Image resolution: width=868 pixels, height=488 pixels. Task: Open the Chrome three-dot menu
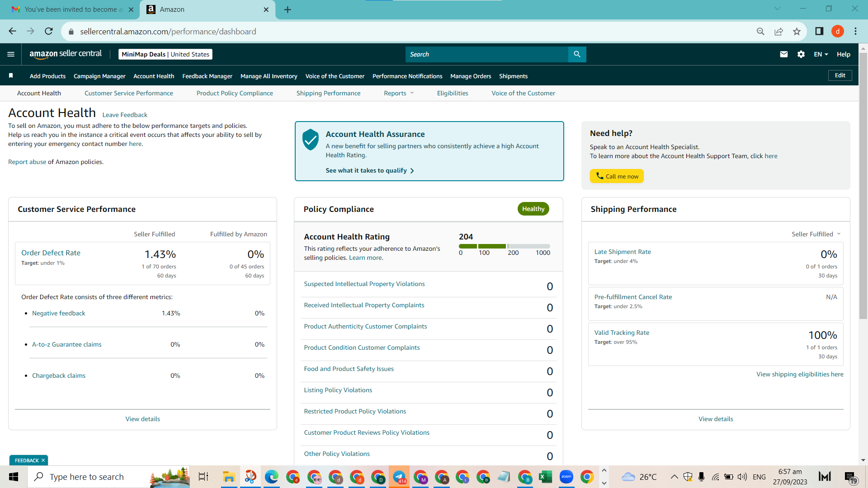855,31
